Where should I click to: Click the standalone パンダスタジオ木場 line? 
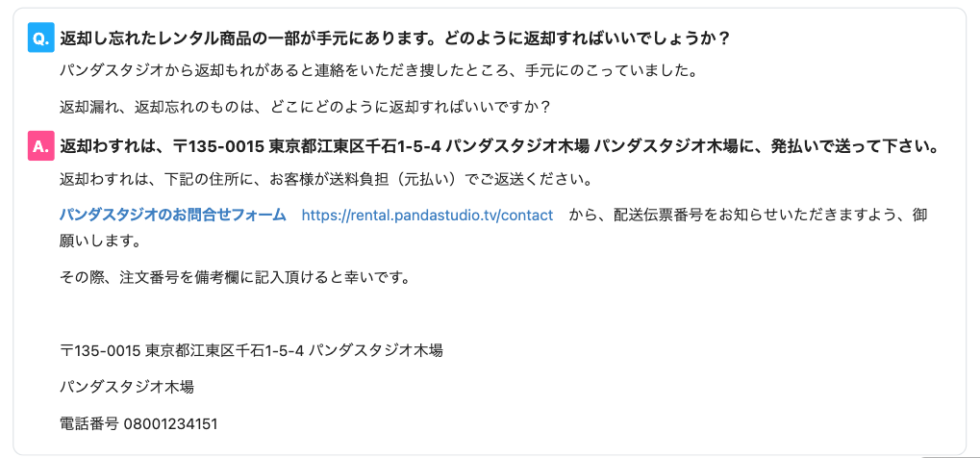tap(126, 388)
